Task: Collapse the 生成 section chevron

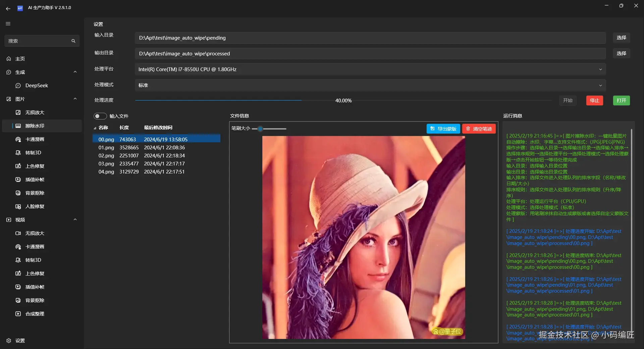Action: click(75, 72)
